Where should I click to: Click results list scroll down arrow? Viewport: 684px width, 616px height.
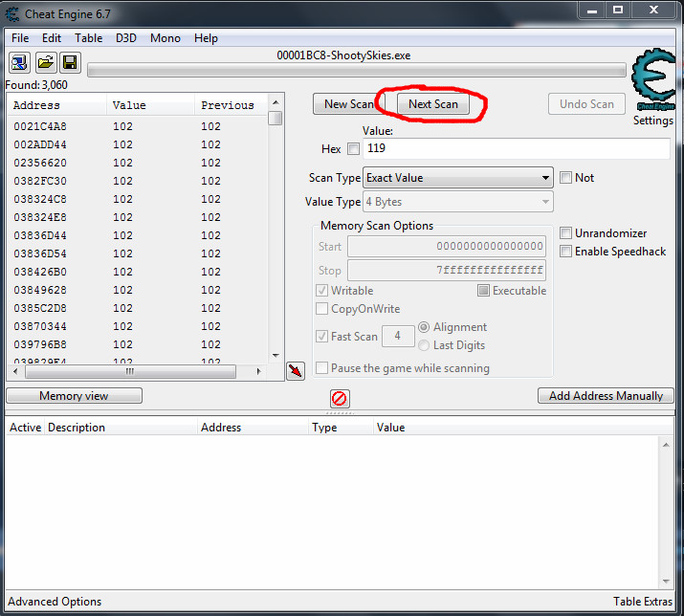click(276, 355)
